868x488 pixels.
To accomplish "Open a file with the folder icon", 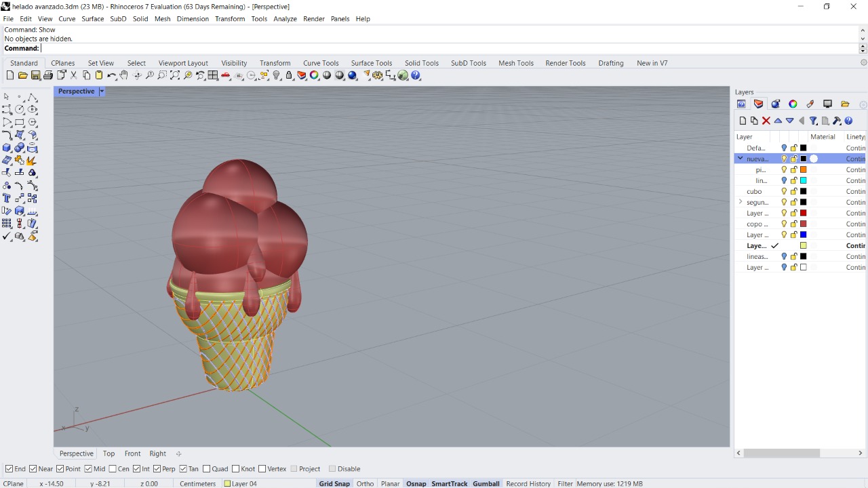I will click(x=22, y=75).
